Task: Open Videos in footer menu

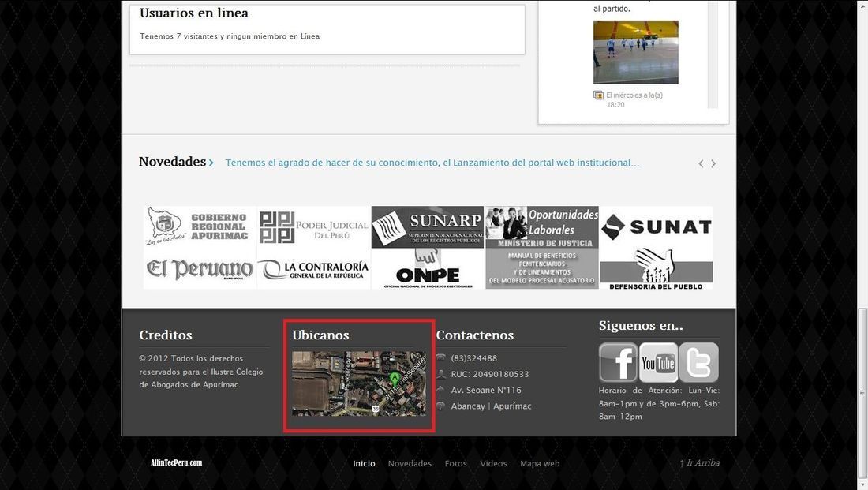Action: [493, 463]
